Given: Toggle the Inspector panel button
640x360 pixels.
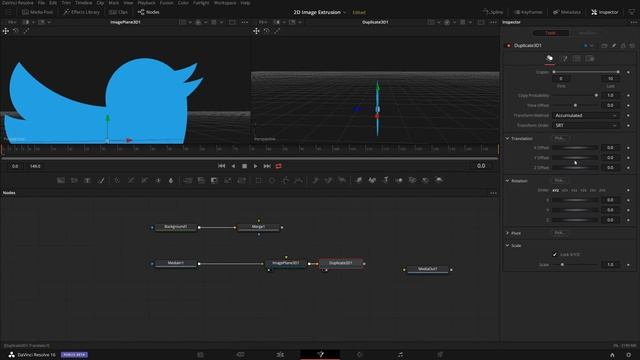Looking at the screenshot, I should [605, 12].
